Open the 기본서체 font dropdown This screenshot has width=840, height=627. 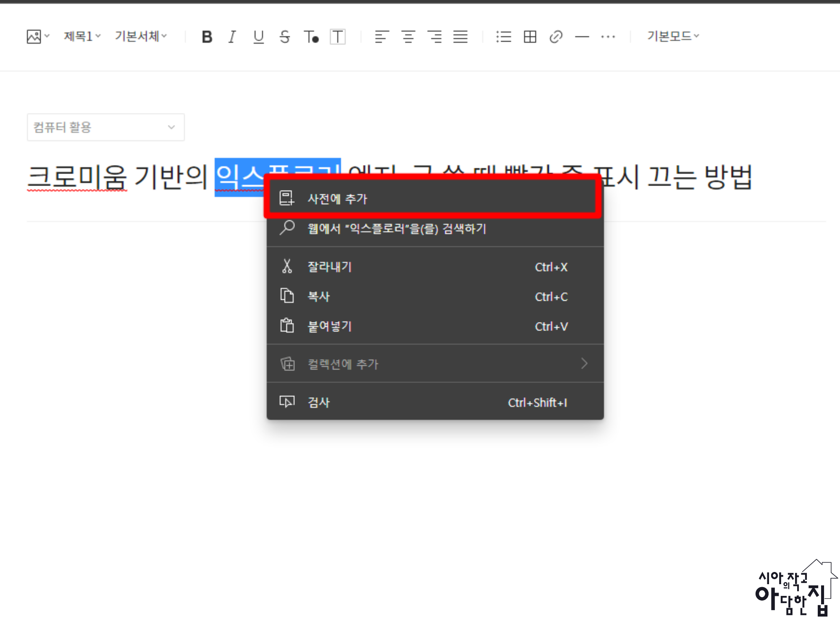[141, 37]
